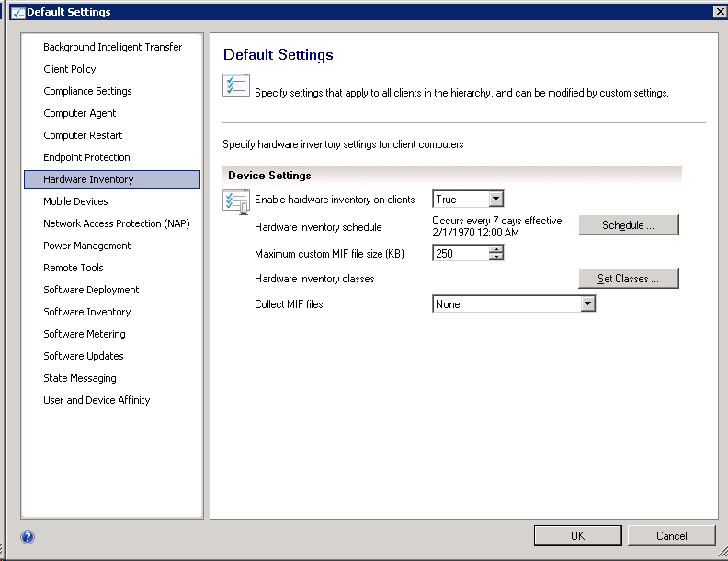Go to Compliance Settings
Image resolution: width=728 pixels, height=561 pixels.
tap(112, 91)
